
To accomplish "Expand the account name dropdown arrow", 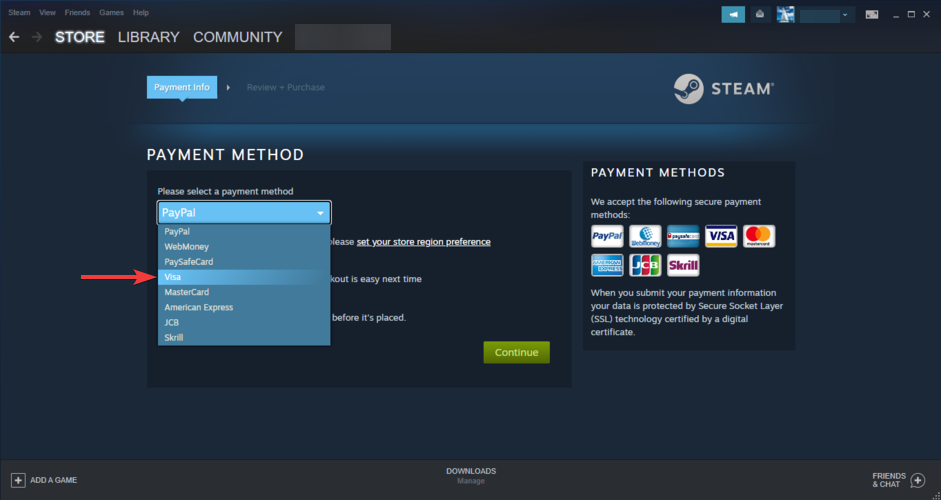I will [x=844, y=15].
